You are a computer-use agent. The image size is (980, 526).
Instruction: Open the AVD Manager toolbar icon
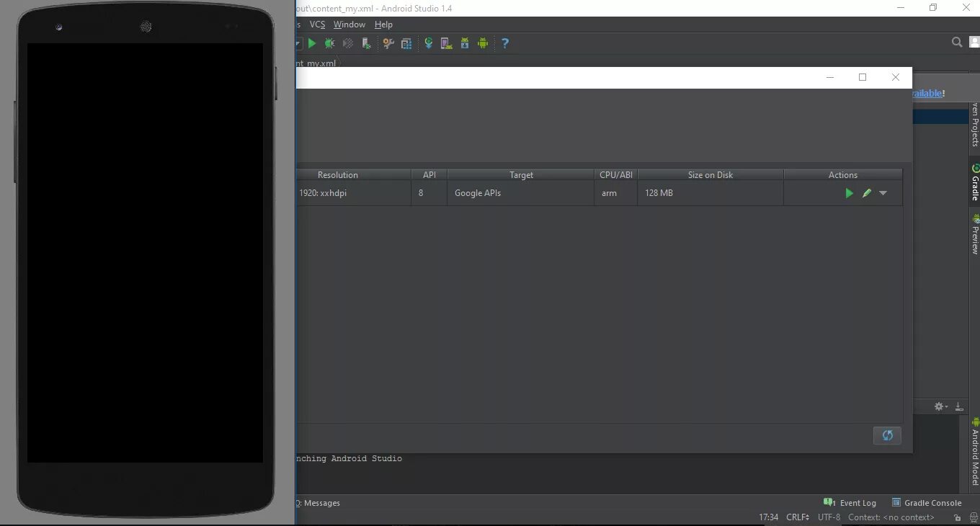(x=447, y=43)
